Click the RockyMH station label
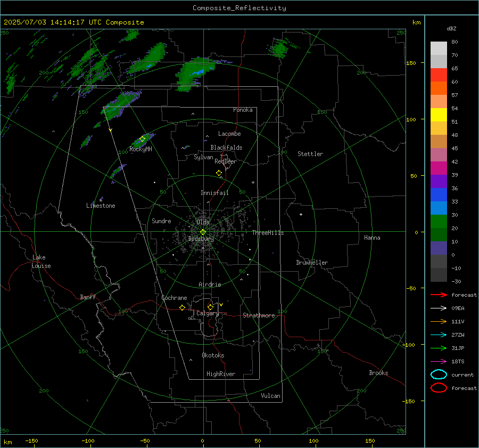The height and width of the screenshot is (448, 479). 141,149
